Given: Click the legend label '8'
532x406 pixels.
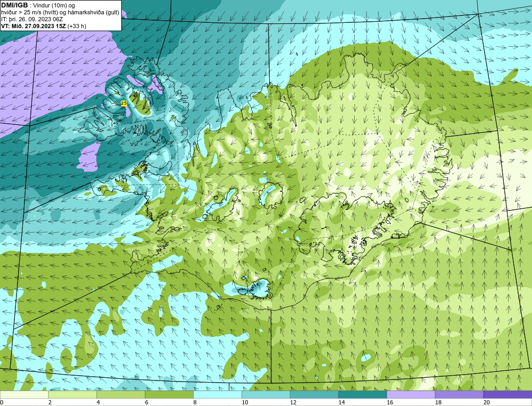Looking at the screenshot, I should 195,402.
